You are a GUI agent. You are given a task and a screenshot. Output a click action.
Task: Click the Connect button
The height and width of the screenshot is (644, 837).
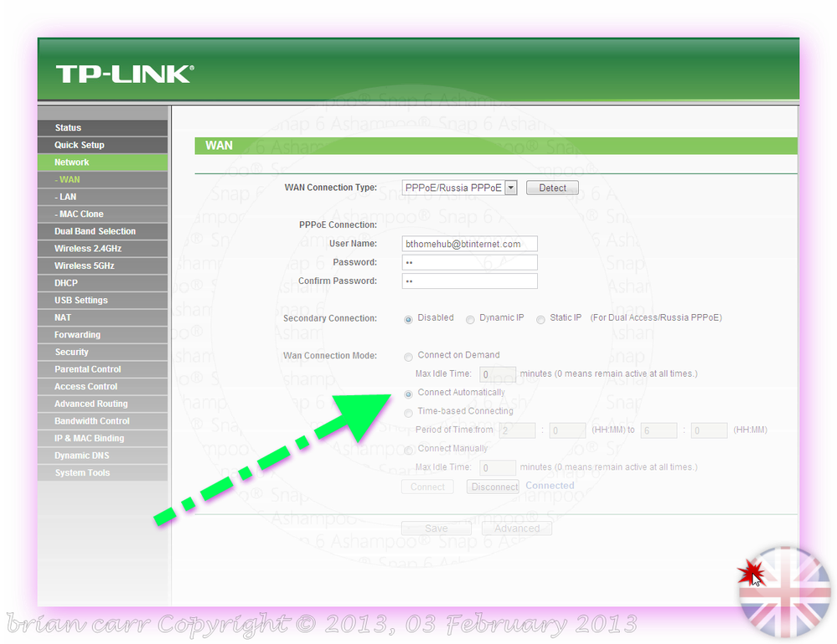(427, 487)
